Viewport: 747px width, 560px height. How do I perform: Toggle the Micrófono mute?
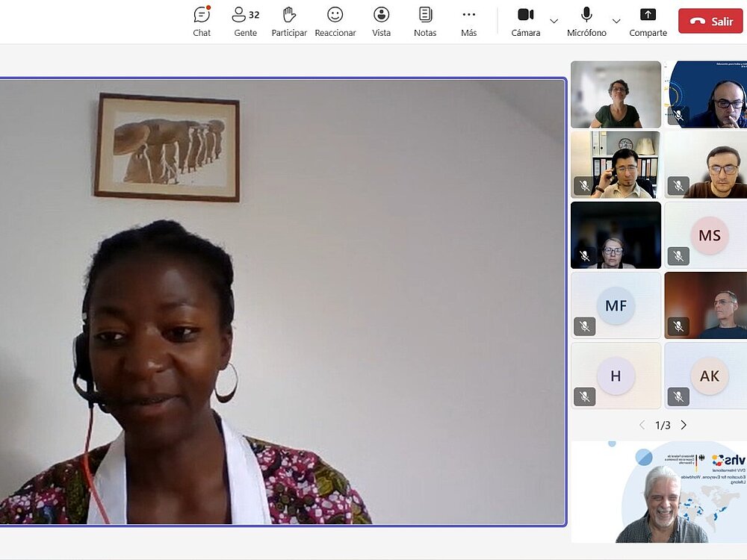click(x=586, y=21)
